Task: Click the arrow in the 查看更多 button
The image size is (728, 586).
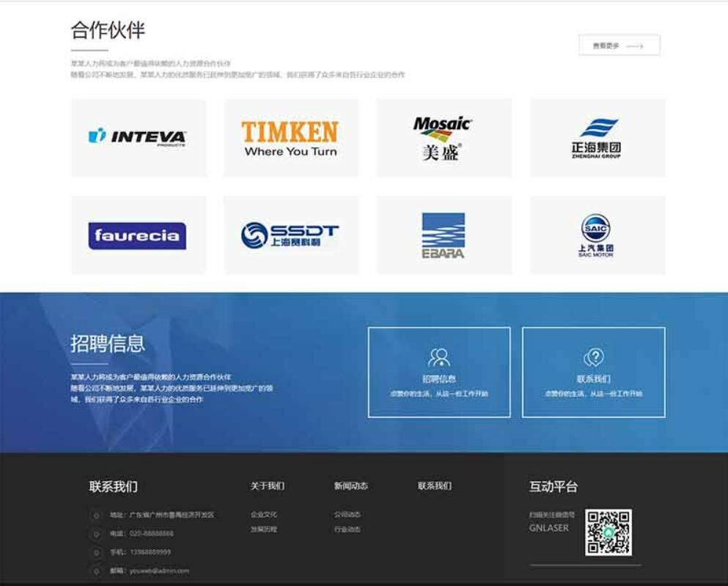Action: click(635, 46)
